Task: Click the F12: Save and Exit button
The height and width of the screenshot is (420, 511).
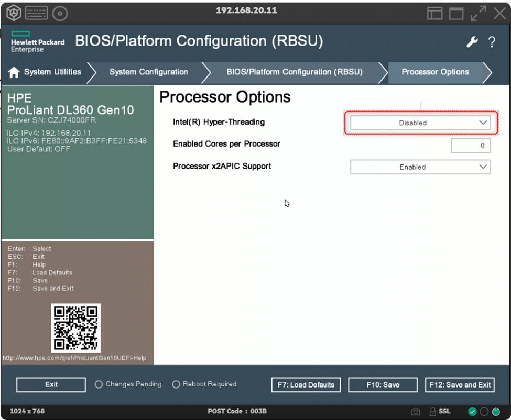Action: pyautogui.click(x=460, y=385)
